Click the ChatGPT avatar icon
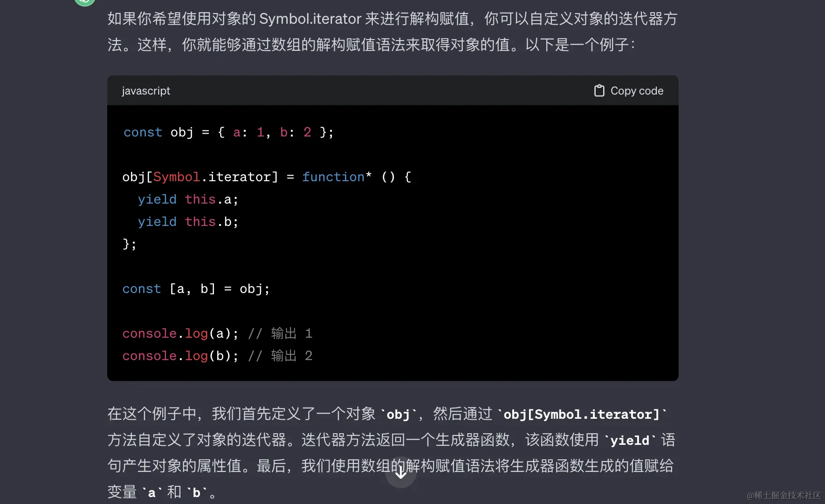 pyautogui.click(x=85, y=1)
